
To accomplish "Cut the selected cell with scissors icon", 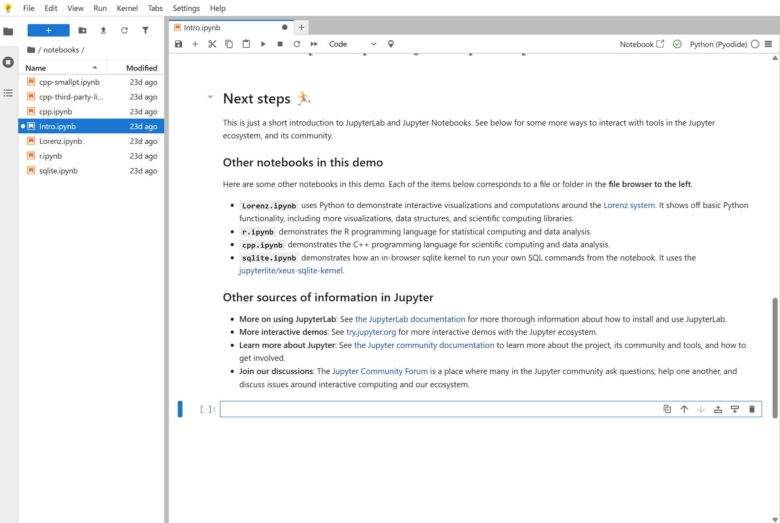I will click(212, 44).
